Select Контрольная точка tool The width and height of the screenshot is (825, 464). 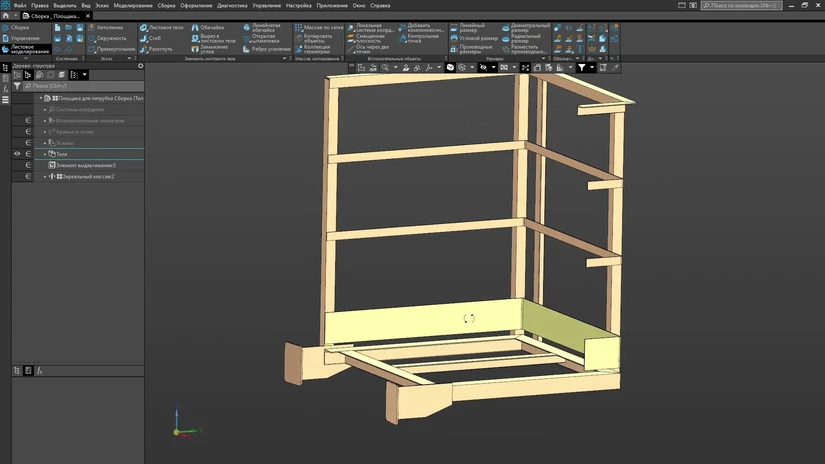point(418,38)
